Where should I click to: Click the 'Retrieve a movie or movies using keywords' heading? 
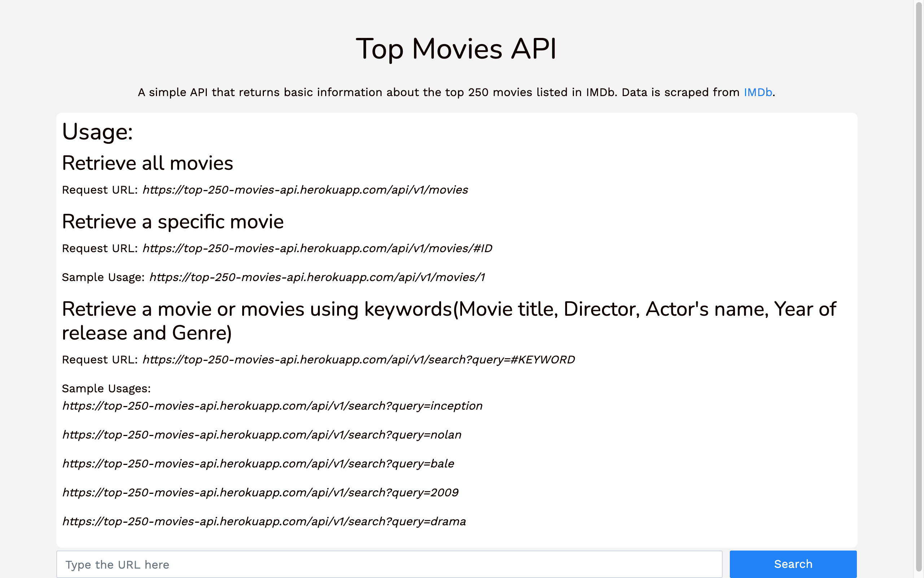(x=449, y=321)
